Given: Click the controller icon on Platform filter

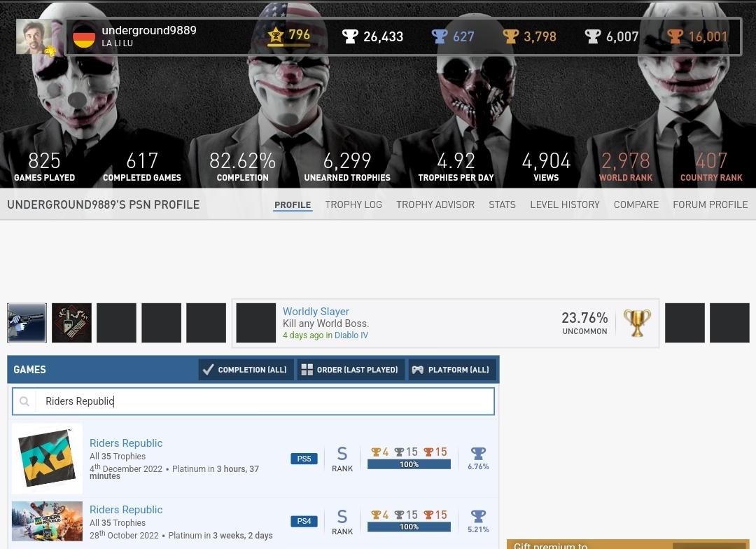Looking at the screenshot, I should [417, 370].
